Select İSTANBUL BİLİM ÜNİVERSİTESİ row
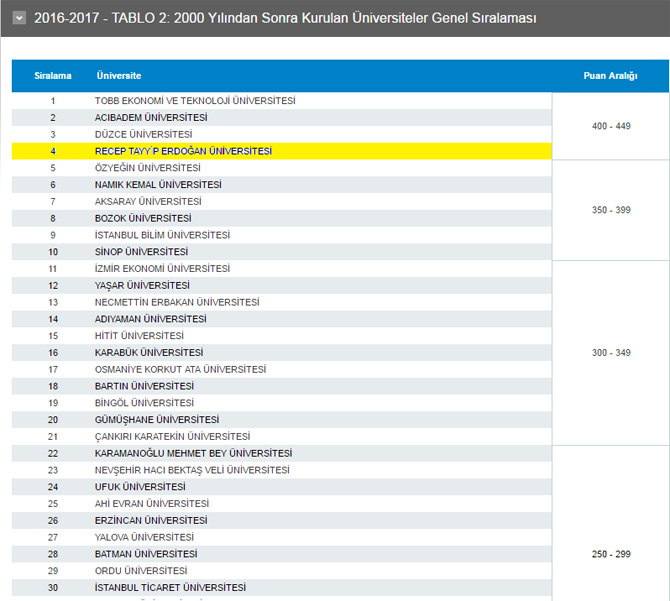Screen dimensions: 670x601 click(x=282, y=235)
